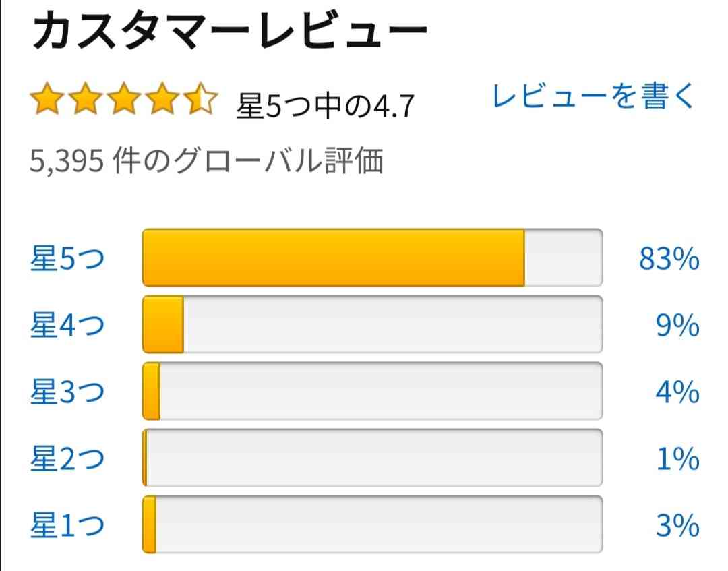The width and height of the screenshot is (728, 571).
Task: Select the 星5つ rating filter link
Action: (68, 258)
